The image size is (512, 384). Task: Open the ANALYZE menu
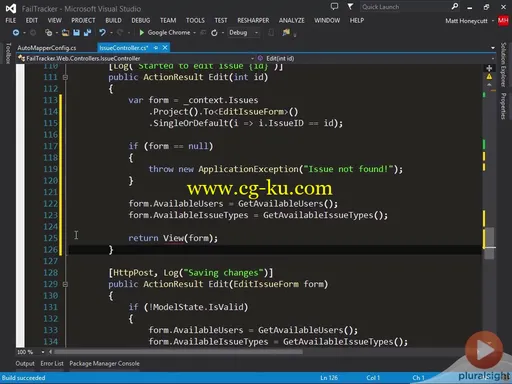tap(292, 21)
